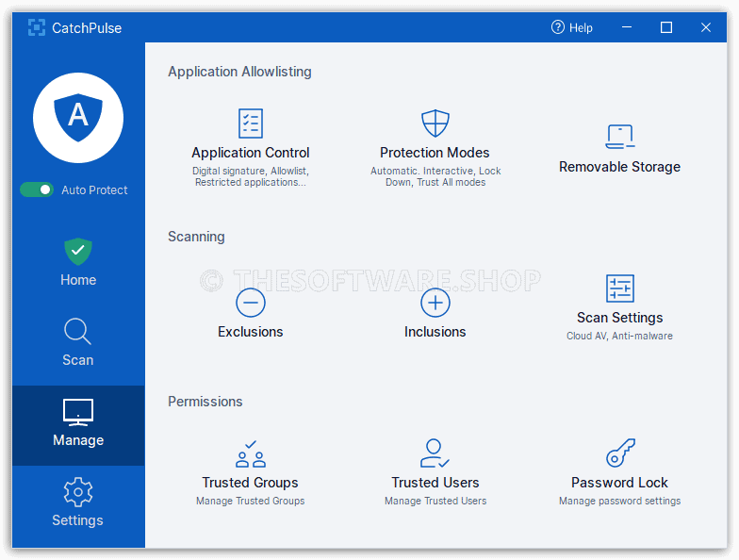
Task: Click the Password Lock key icon
Action: (620, 453)
